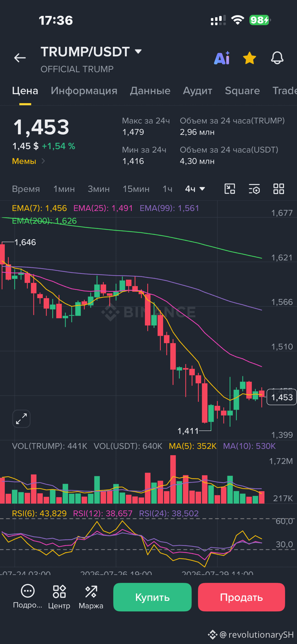
Task: Tap the Продать sell button
Action: pos(241,597)
